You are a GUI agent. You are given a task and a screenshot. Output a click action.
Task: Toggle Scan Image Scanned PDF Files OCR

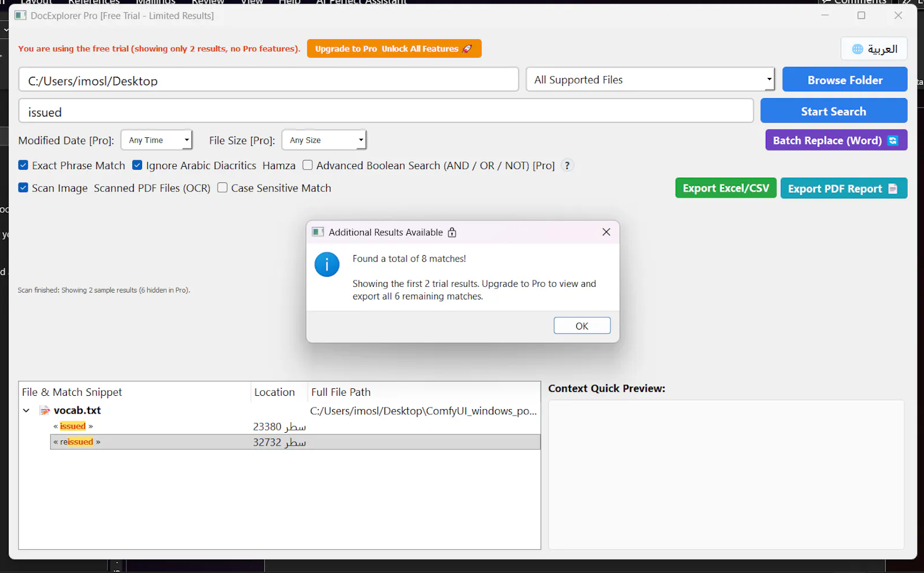click(x=23, y=188)
